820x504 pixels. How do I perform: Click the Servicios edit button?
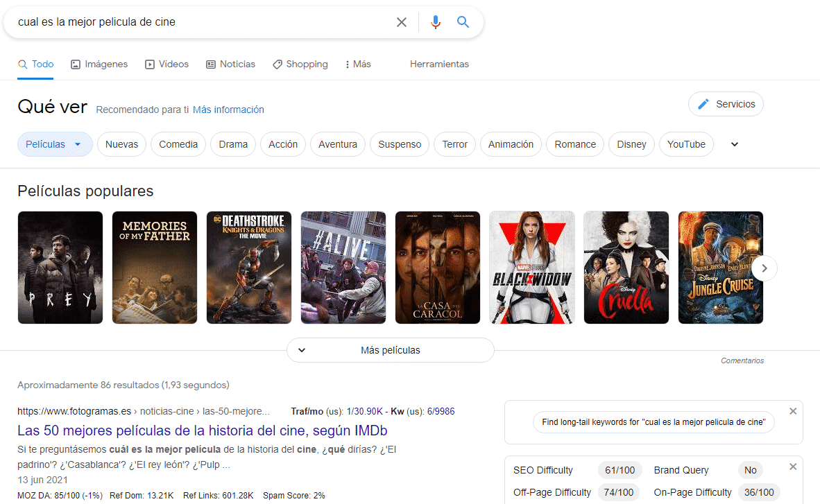[x=726, y=104]
